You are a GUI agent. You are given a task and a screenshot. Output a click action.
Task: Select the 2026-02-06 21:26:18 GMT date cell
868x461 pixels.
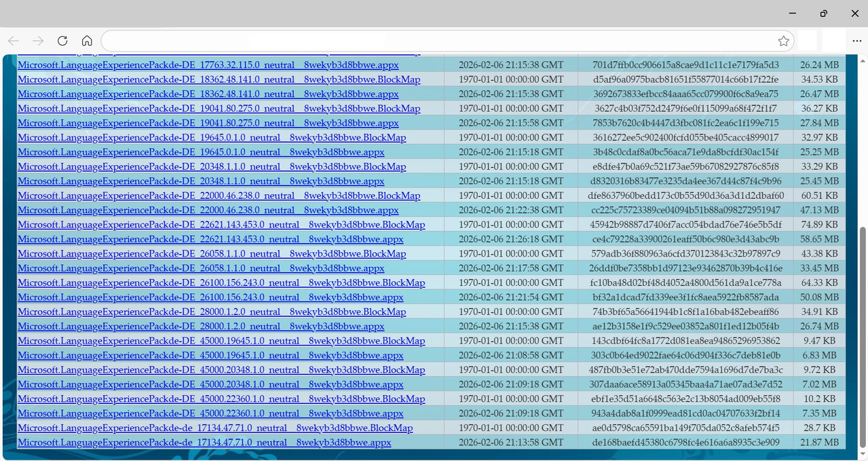511,240
